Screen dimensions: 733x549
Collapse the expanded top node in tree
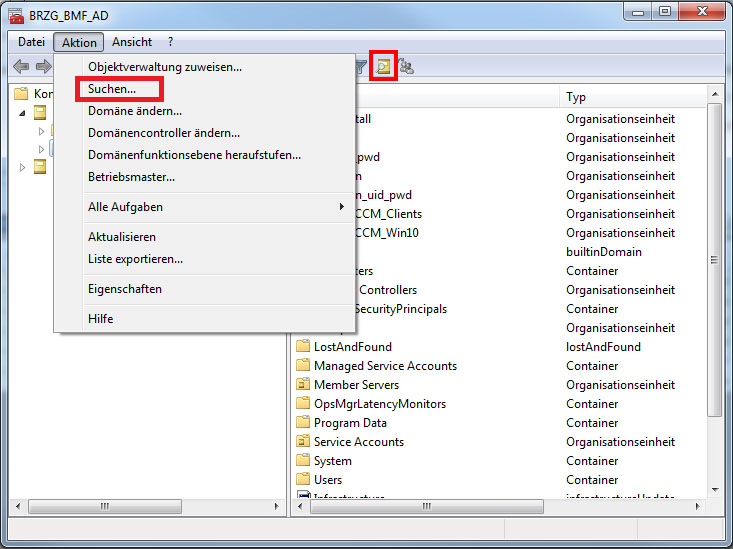(24, 112)
